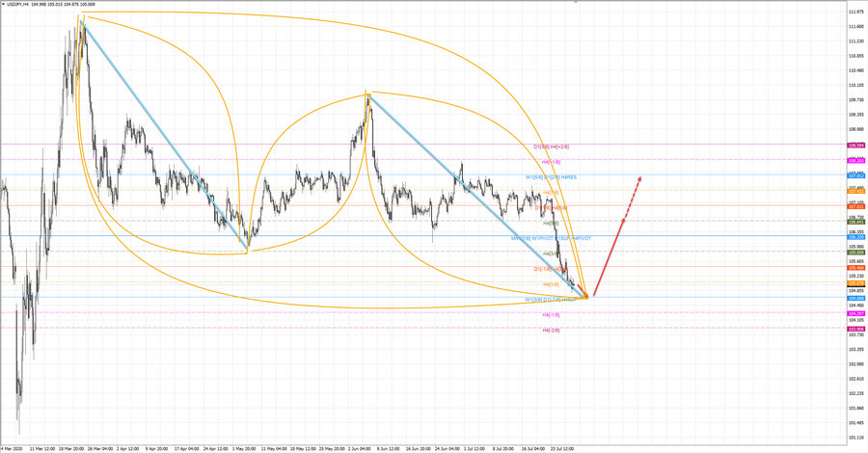
Task: Click the 110.855 price scale label
Action: coord(856,56)
